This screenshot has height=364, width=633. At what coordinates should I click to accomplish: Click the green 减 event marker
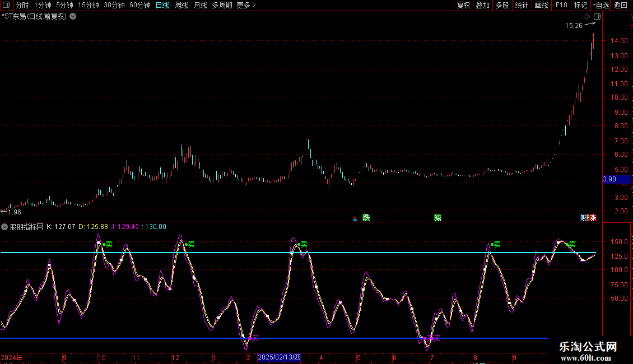[437, 217]
